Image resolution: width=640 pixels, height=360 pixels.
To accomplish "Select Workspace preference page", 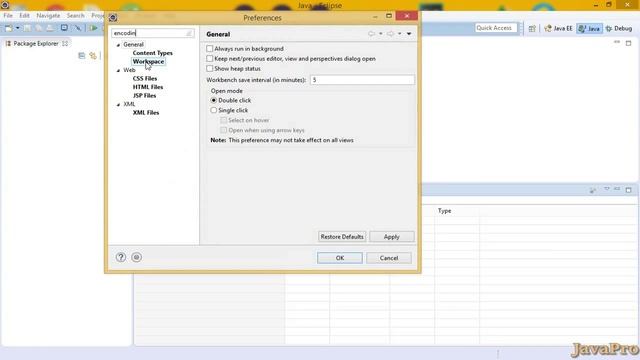I will tap(148, 62).
